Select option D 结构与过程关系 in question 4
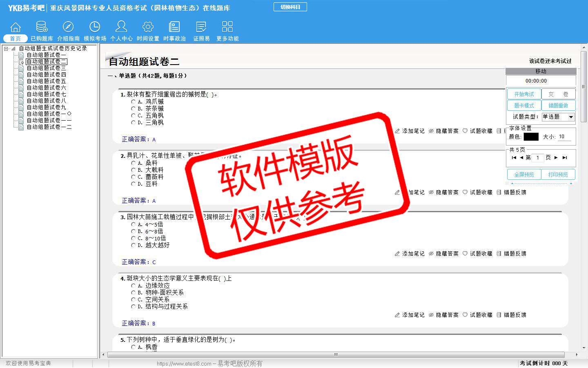The width and height of the screenshot is (588, 368). point(133,306)
